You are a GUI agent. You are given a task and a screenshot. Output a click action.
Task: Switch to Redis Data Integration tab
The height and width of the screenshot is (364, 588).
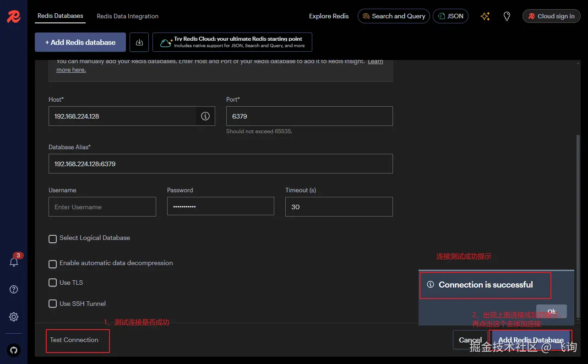coord(128,16)
